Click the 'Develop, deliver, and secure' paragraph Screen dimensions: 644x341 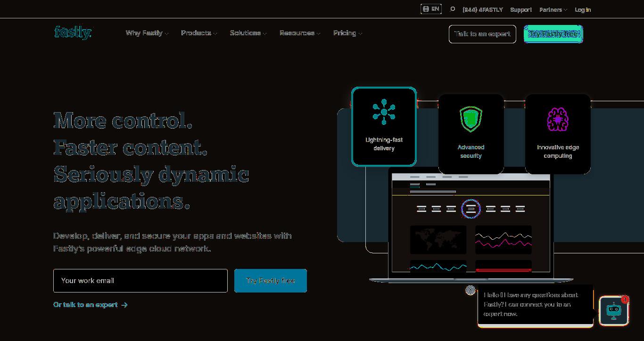click(173, 242)
